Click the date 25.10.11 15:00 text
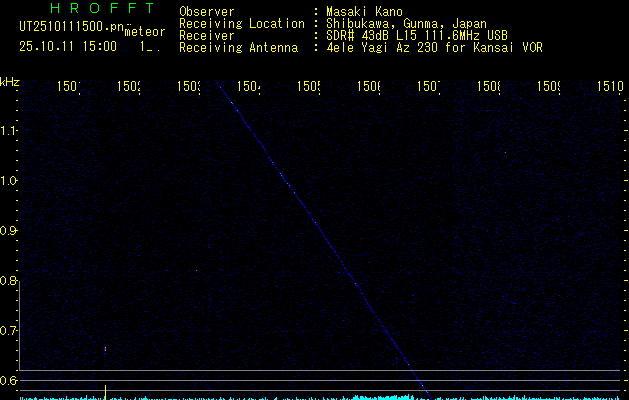The height and width of the screenshot is (400, 629). click(x=68, y=46)
